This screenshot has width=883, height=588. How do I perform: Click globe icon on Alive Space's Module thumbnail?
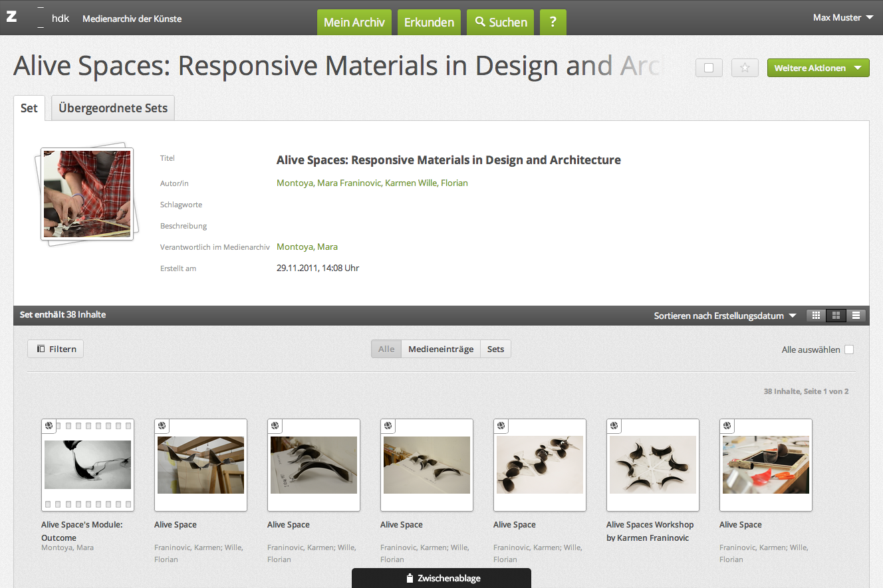click(49, 426)
